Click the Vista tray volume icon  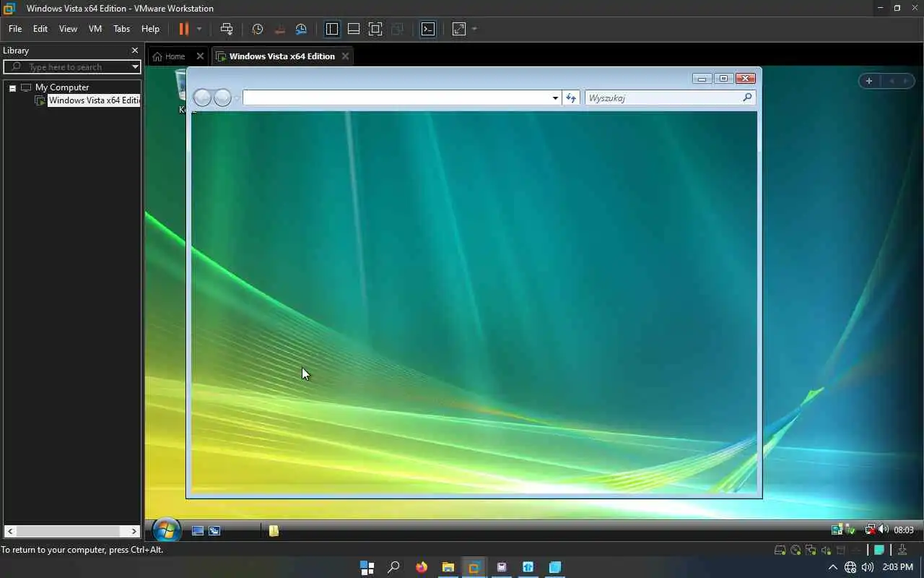tap(883, 530)
